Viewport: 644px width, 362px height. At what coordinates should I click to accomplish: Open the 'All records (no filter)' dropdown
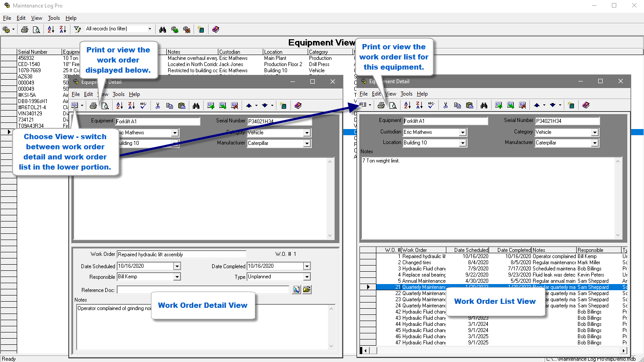[x=150, y=29]
